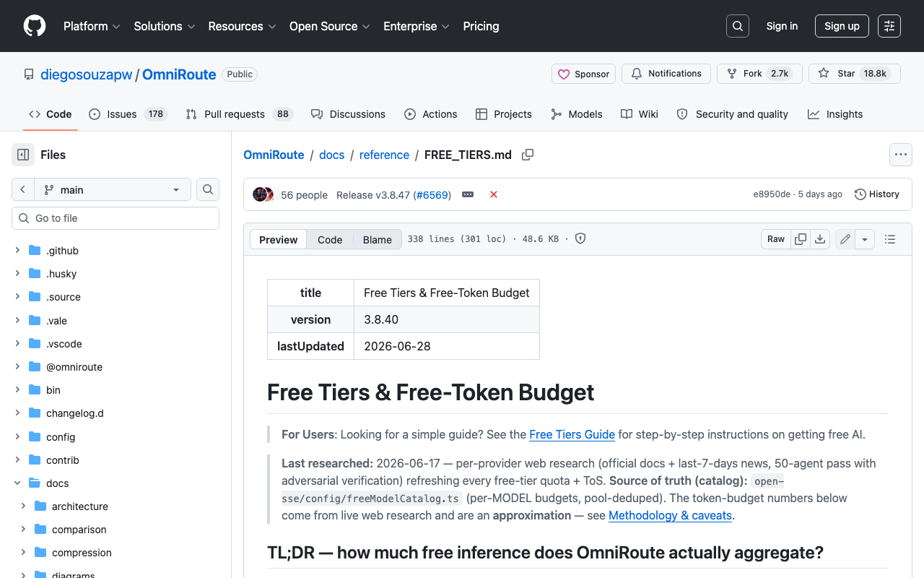The width and height of the screenshot is (924, 578).
Task: Open Notifications bell button
Action: (x=666, y=74)
